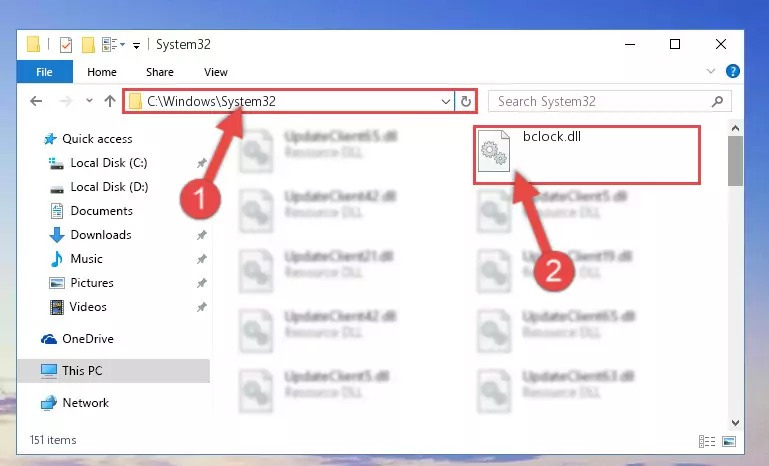Open the Customize Quick Access Toolbar arrow
Screen dimensions: 769x466
click(136, 45)
